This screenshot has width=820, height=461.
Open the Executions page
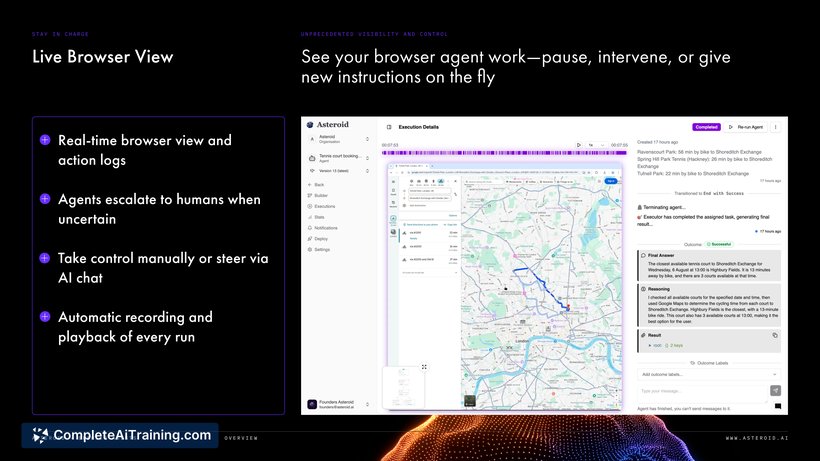[x=321, y=206]
